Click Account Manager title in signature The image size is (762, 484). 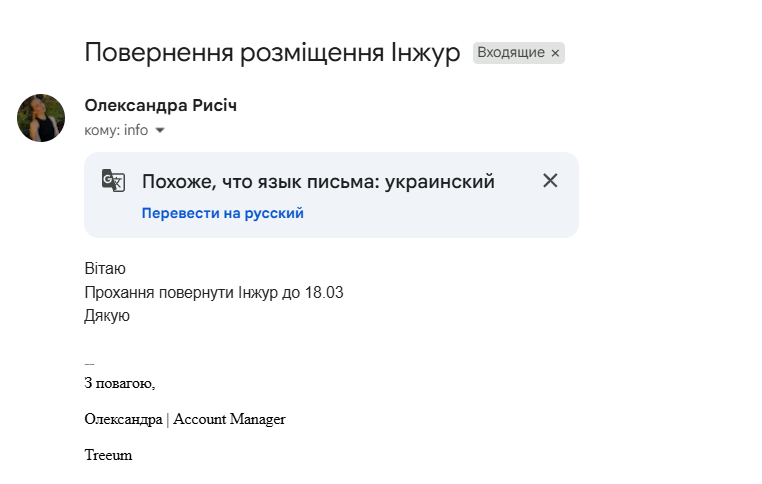tap(229, 419)
